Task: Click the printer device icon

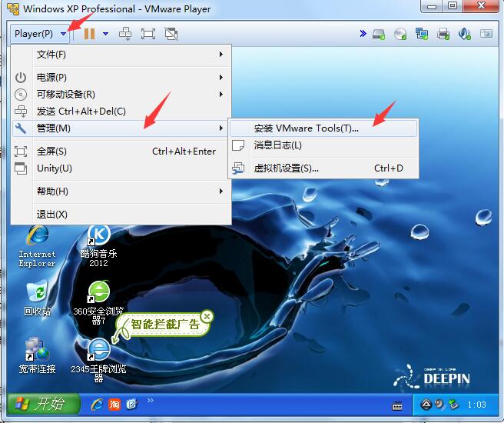Action: click(443, 34)
